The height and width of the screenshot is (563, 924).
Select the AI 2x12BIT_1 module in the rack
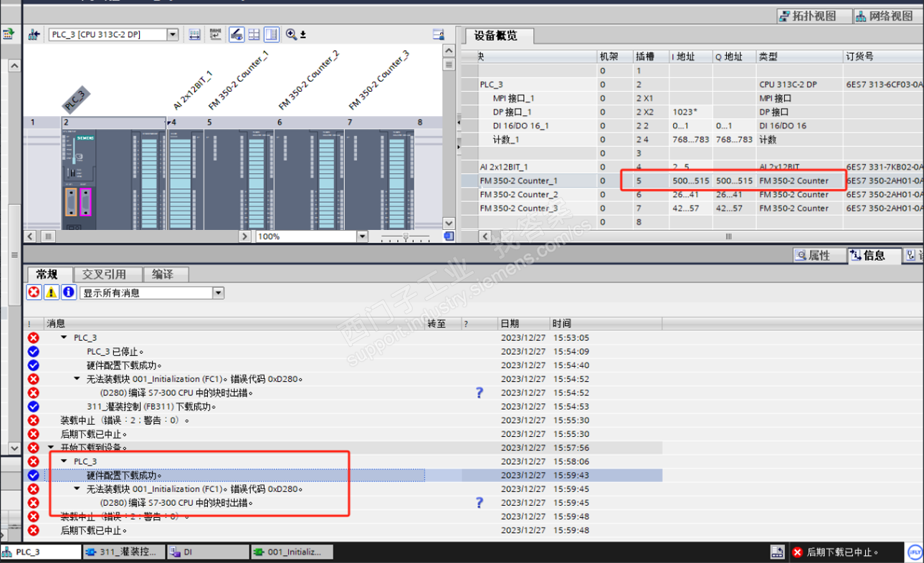[184, 179]
